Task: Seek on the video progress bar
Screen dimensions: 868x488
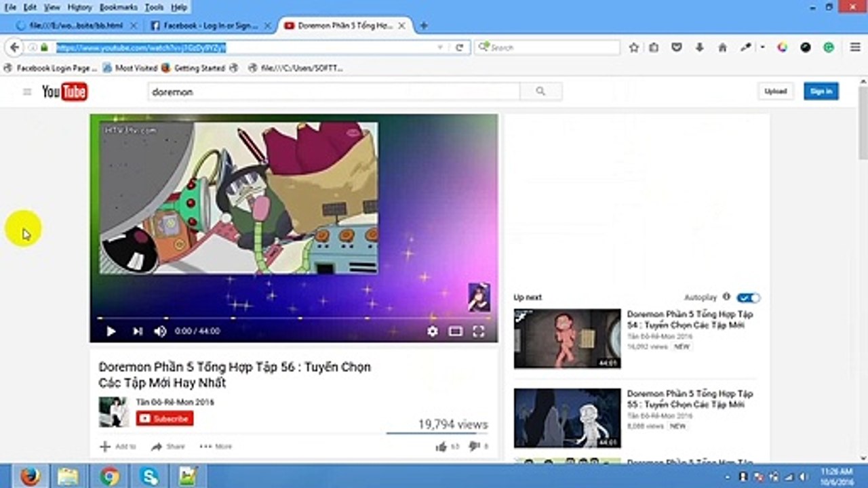Action: (x=294, y=318)
